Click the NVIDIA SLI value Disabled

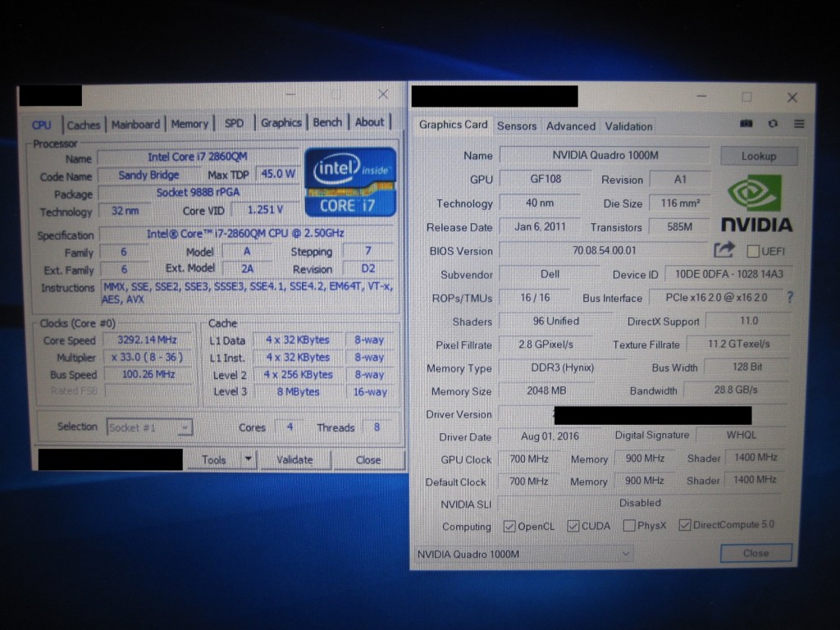coord(640,503)
